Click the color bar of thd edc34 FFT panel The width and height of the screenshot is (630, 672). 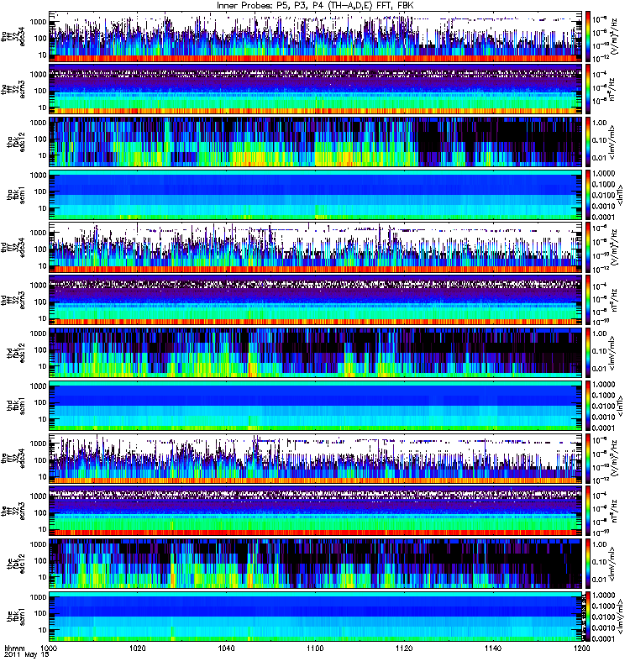click(589, 248)
